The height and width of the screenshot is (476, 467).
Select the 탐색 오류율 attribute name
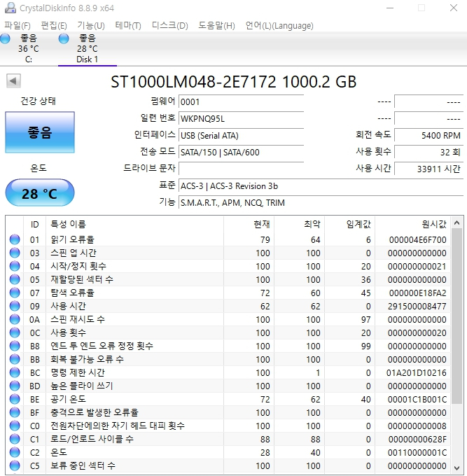coord(73,293)
